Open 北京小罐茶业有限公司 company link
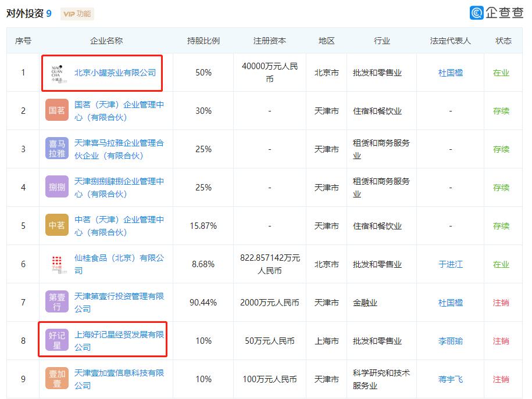Viewport: 532px width, 399px height. pos(115,73)
